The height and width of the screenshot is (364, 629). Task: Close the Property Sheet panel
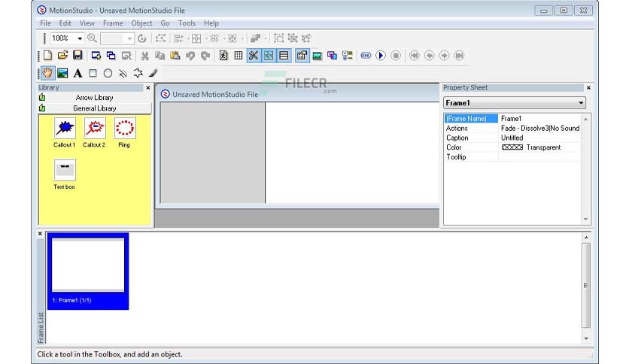pos(588,87)
